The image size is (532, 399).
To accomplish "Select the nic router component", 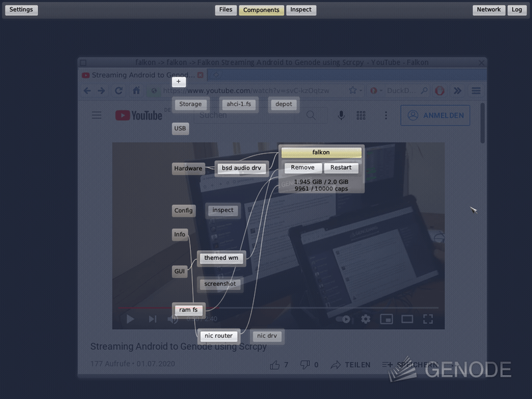I will [x=219, y=336].
